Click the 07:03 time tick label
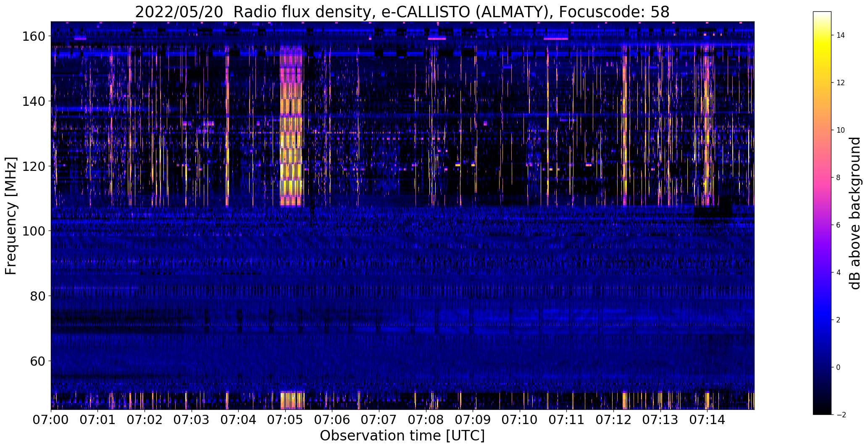This screenshot has width=868, height=448. [192, 419]
